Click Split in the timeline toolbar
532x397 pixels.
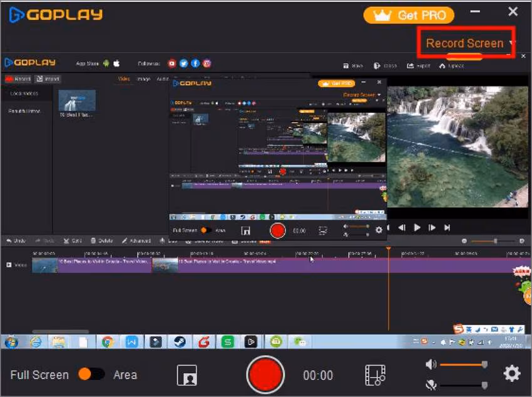tap(73, 241)
